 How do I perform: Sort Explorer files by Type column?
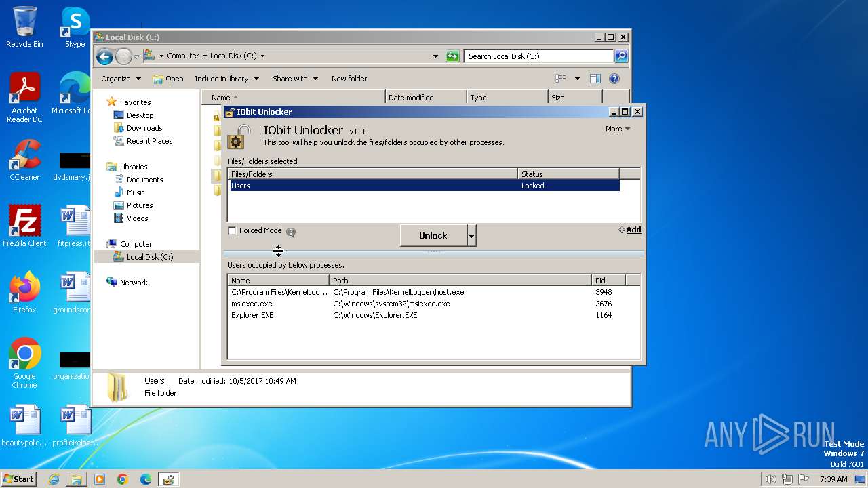tap(507, 98)
